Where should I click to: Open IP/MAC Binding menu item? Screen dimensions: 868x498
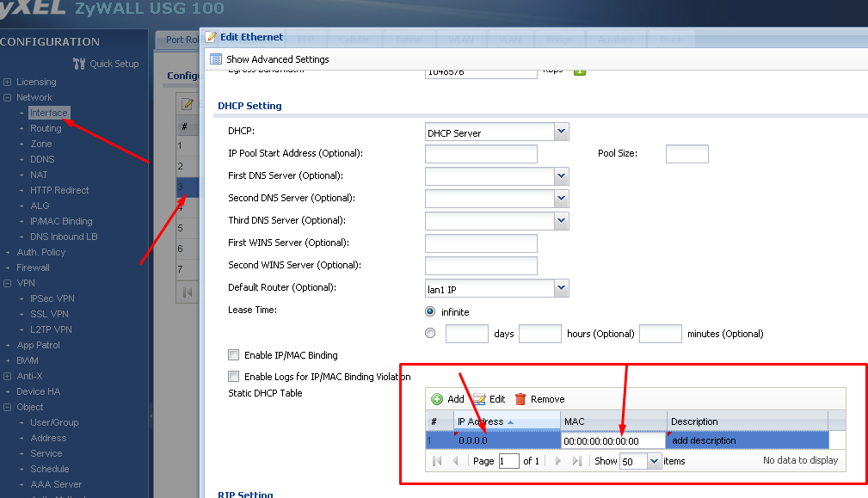pos(61,221)
